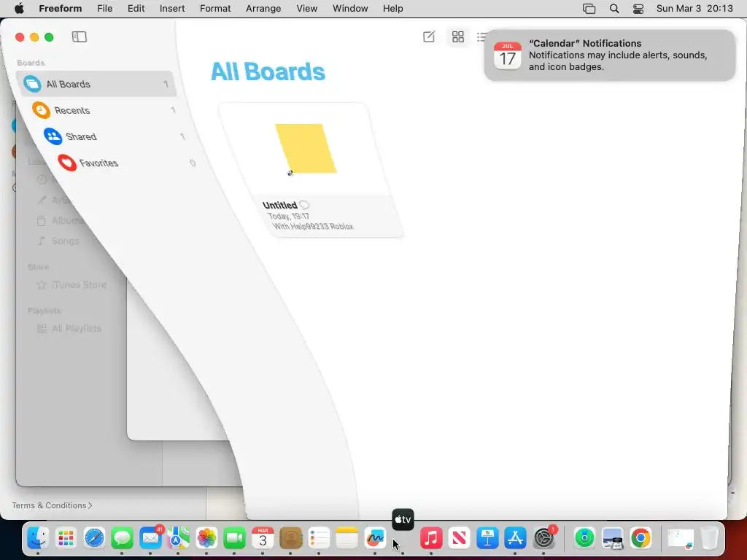Open the Arrange menu
Viewport: 747px width, 560px height.
[263, 9]
